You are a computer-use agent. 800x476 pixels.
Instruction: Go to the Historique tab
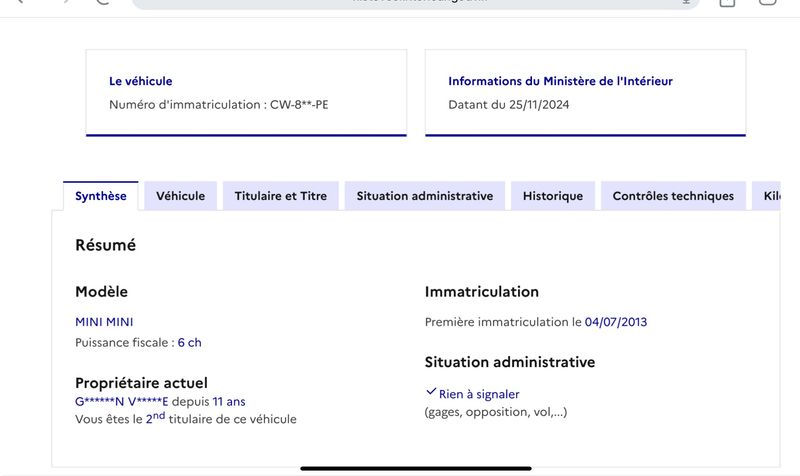point(553,196)
